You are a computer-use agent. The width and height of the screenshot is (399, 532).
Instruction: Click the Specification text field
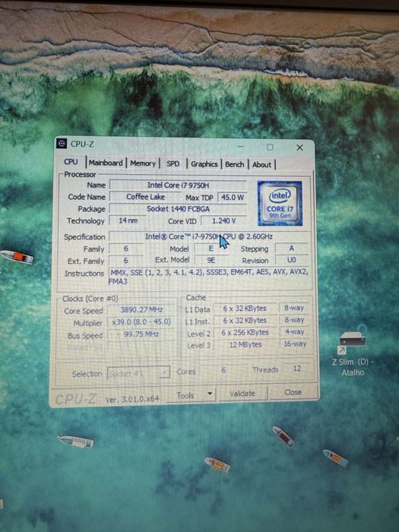click(x=209, y=236)
